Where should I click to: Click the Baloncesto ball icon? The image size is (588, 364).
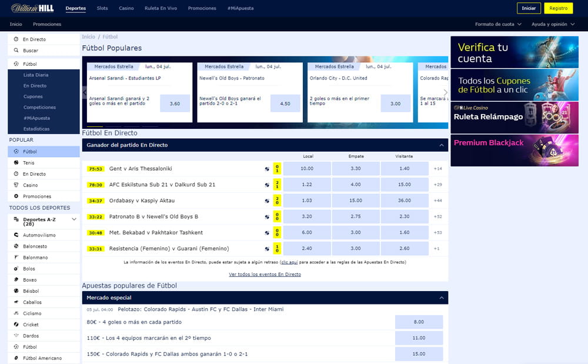[x=16, y=246]
